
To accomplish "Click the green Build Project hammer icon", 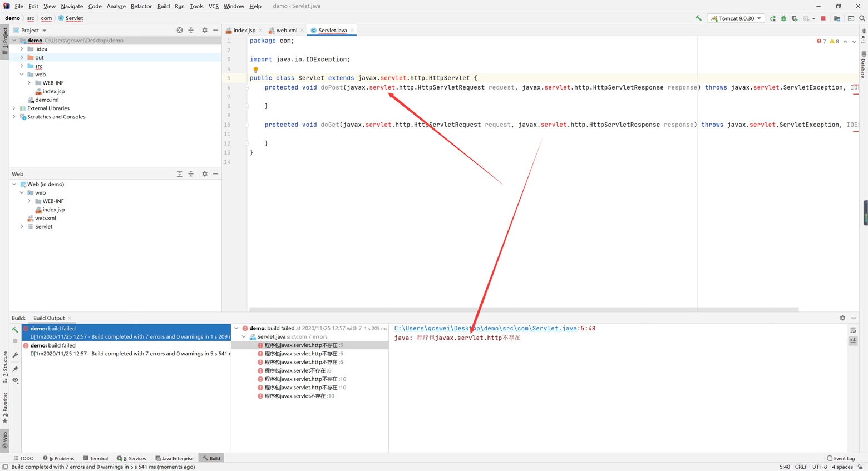I will pyautogui.click(x=698, y=18).
